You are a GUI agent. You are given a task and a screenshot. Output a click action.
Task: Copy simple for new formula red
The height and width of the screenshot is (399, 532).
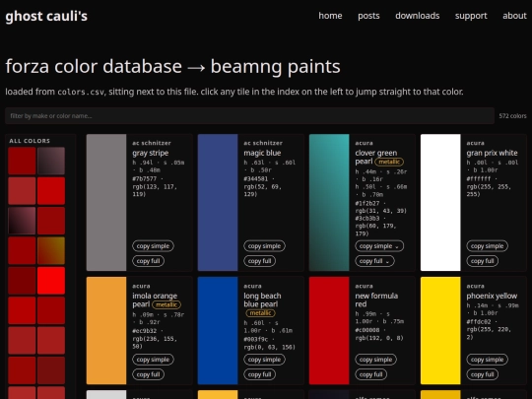pos(376,360)
